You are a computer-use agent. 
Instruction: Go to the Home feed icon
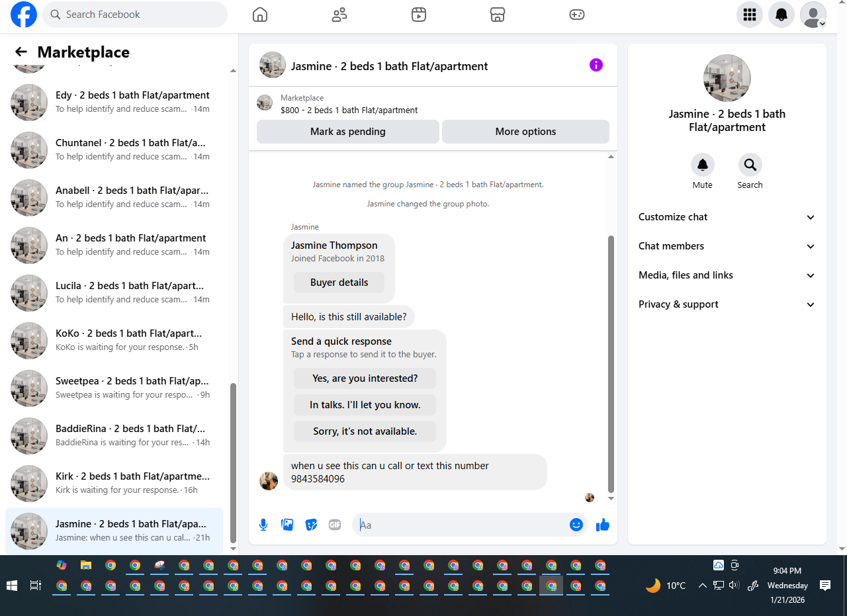pyautogui.click(x=260, y=15)
